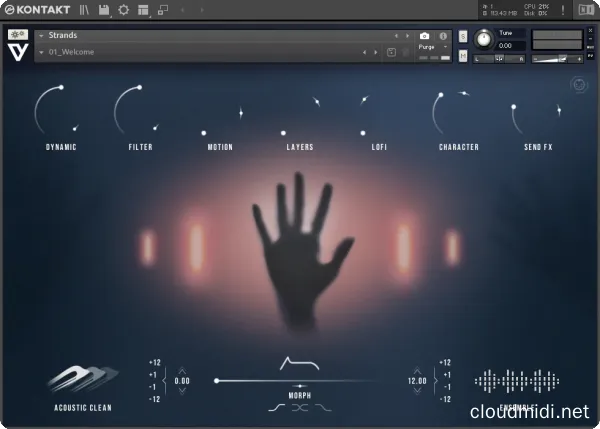Open Kontakt settings gear icon

pos(124,10)
